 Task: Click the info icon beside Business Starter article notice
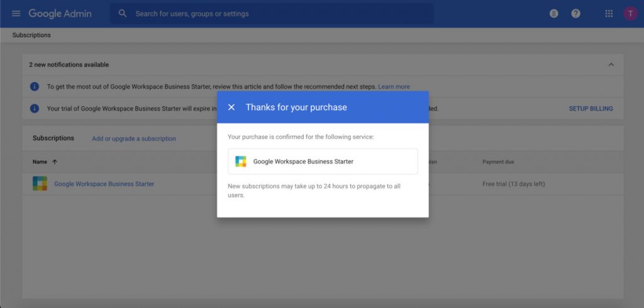point(35,87)
